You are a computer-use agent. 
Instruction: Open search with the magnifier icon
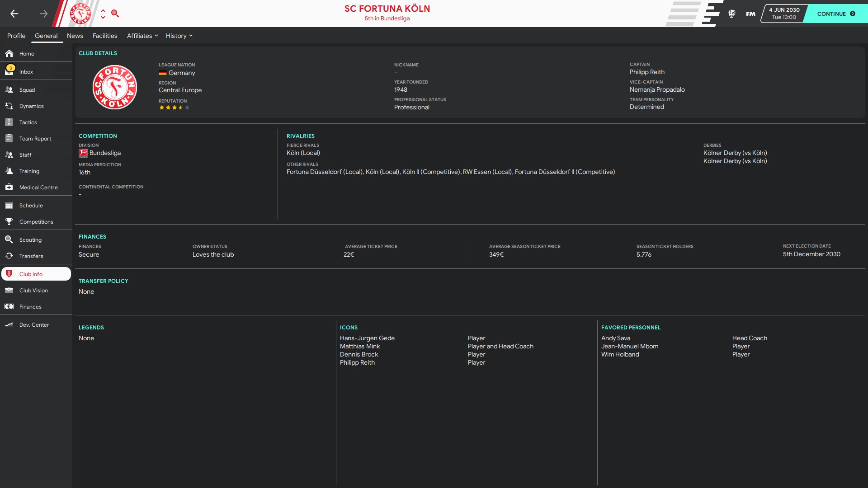pos(115,14)
